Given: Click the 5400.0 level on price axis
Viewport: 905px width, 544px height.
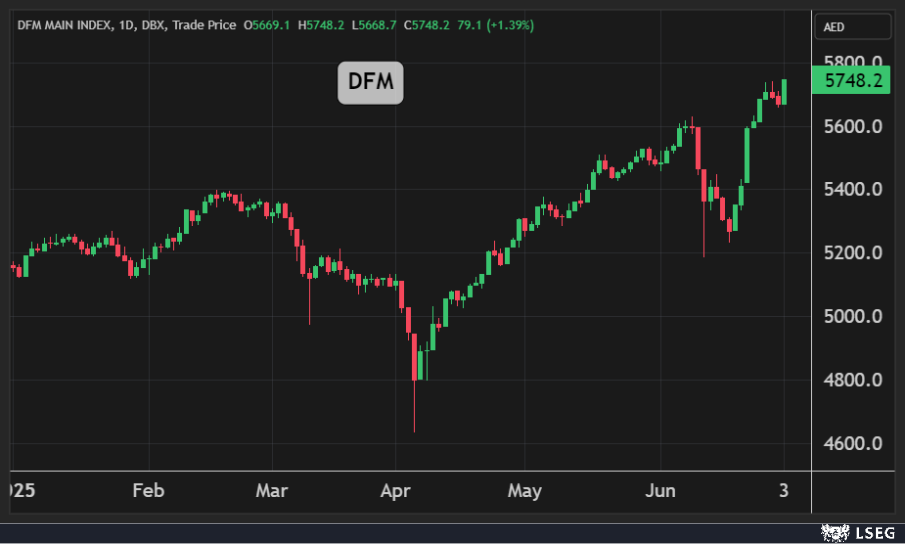Looking at the screenshot, I should coord(851,190).
